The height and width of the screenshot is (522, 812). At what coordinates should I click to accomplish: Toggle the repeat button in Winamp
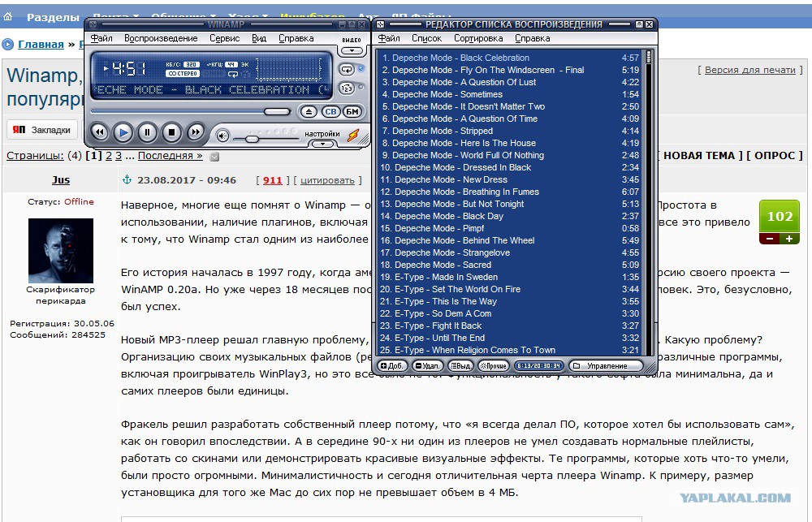[x=346, y=69]
